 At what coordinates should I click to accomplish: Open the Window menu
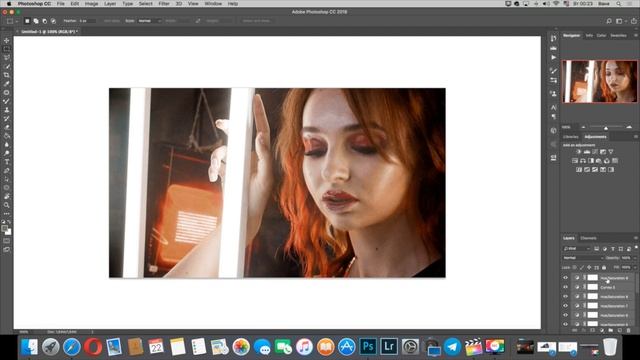pos(213,4)
